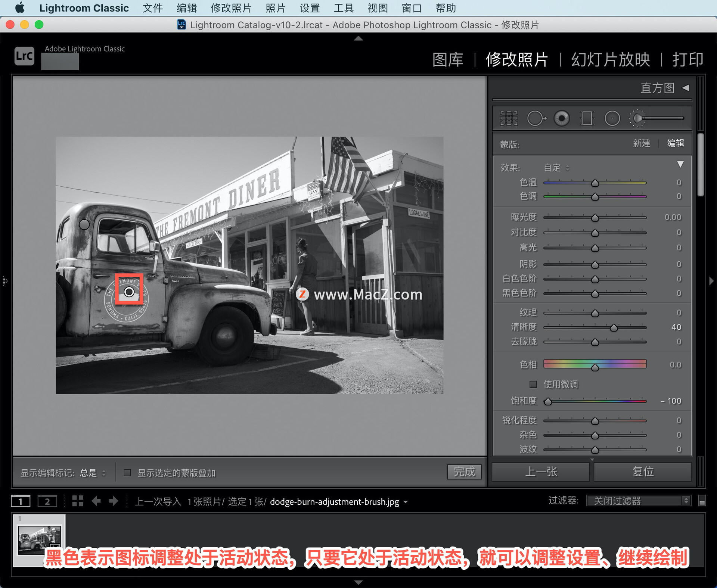
Task: Go forward with right arrow icon
Action: tap(114, 501)
